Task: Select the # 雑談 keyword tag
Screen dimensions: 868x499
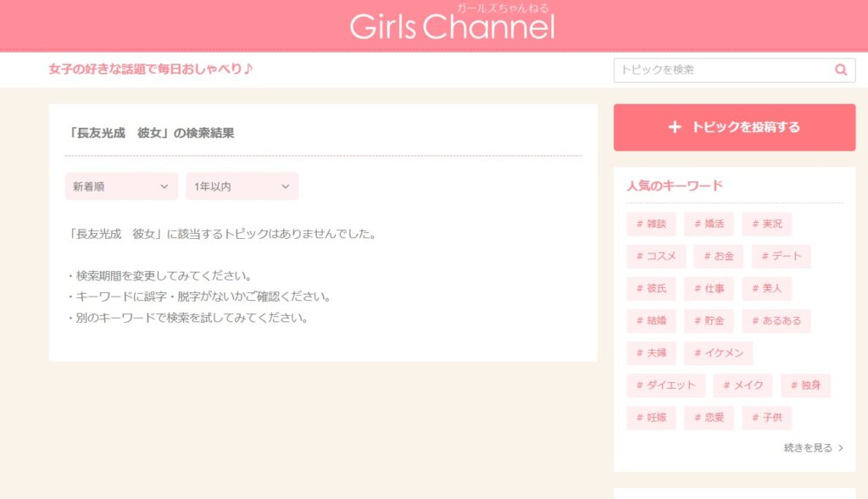Action: click(651, 224)
